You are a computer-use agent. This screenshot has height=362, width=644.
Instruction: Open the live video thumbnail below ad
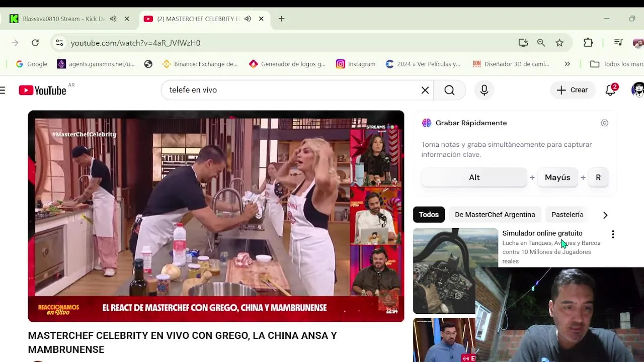tap(444, 340)
